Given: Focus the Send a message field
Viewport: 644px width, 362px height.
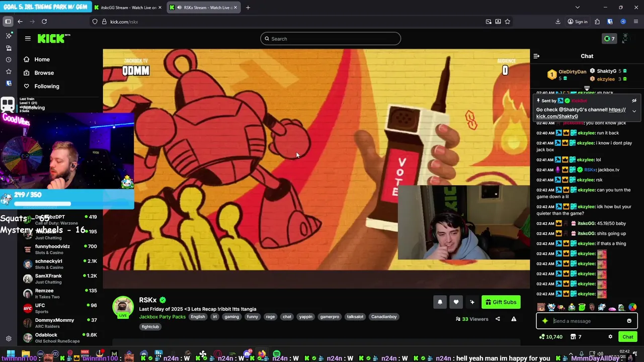Looking at the screenshot, I should click(587, 321).
